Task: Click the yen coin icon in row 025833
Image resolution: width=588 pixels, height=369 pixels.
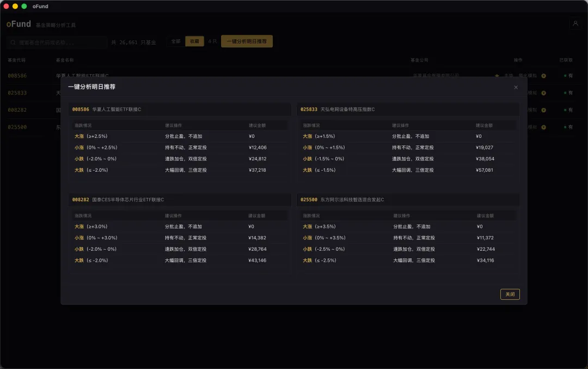Action: coord(543,93)
